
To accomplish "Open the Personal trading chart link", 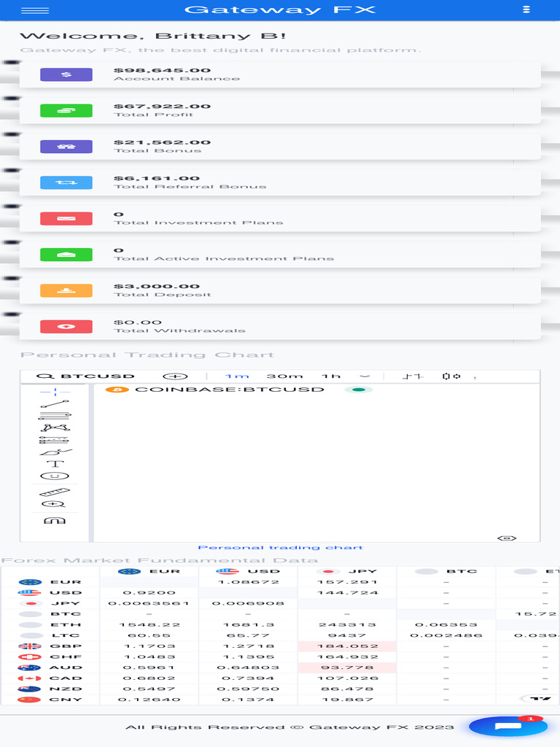I will tap(280, 547).
